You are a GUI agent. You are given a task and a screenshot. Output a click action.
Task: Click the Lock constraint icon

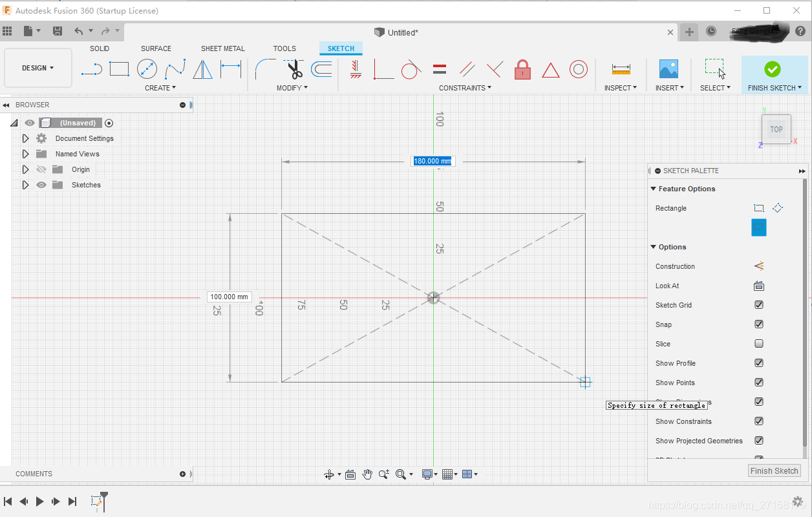(522, 69)
